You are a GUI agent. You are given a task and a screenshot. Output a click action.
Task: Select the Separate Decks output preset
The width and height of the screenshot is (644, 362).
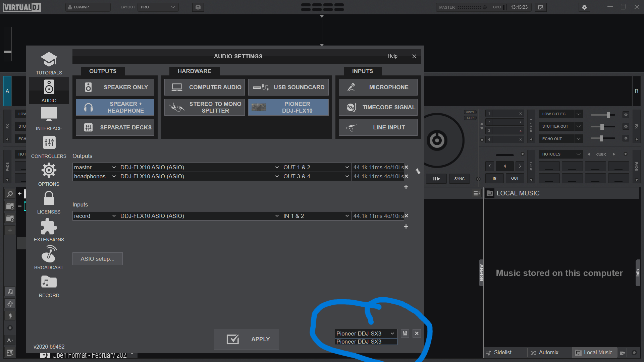[115, 127]
